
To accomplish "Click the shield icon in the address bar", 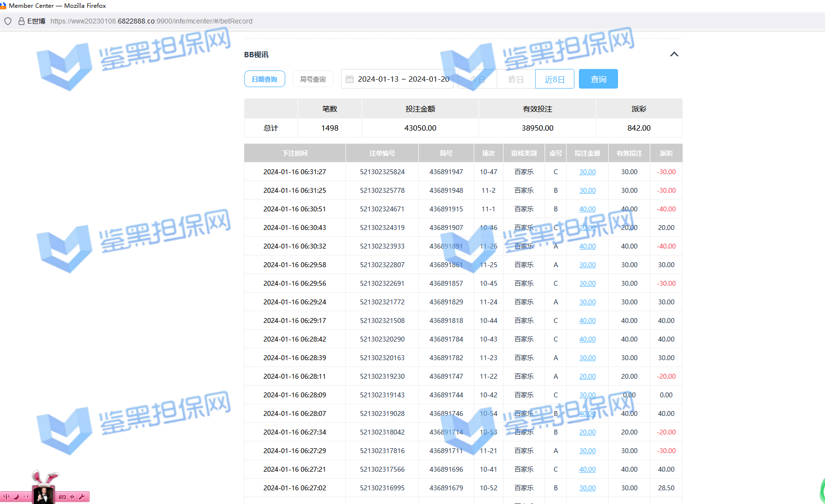I will (x=8, y=21).
